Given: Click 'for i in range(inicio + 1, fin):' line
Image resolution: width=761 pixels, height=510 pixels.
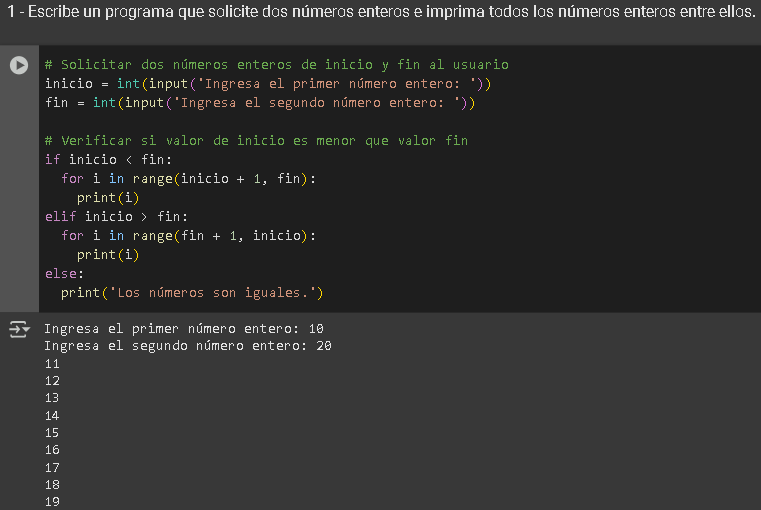Looking at the screenshot, I should click(x=188, y=179).
